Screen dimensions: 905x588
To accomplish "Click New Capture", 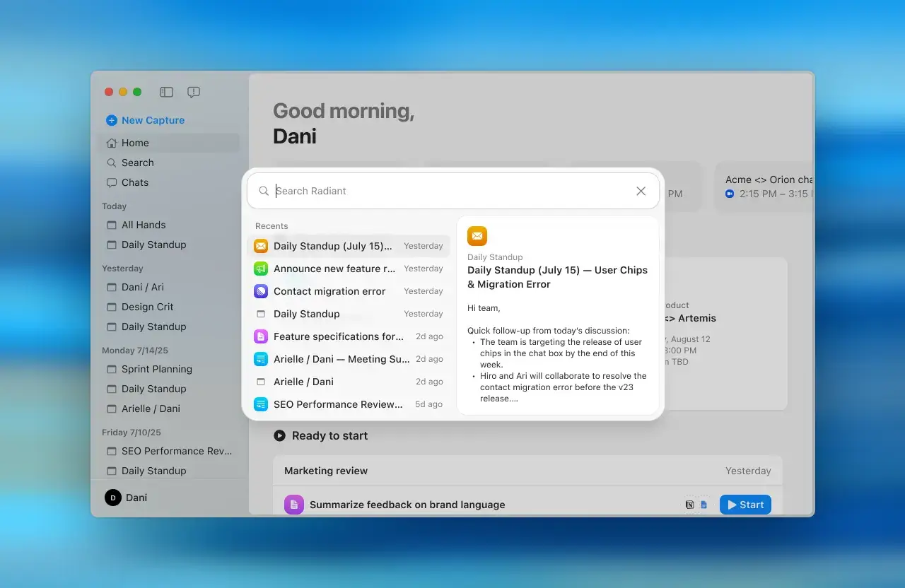I will 145,120.
